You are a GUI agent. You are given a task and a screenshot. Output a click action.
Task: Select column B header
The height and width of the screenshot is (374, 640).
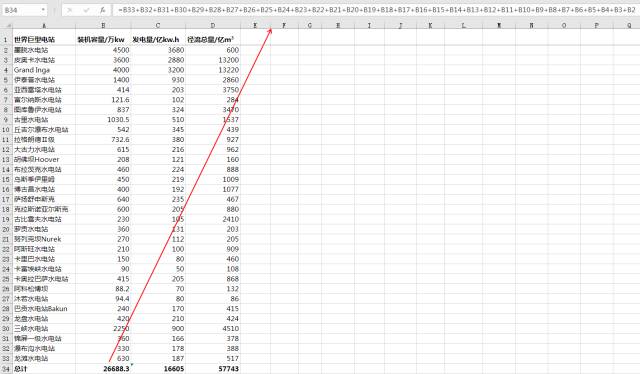click(103, 26)
